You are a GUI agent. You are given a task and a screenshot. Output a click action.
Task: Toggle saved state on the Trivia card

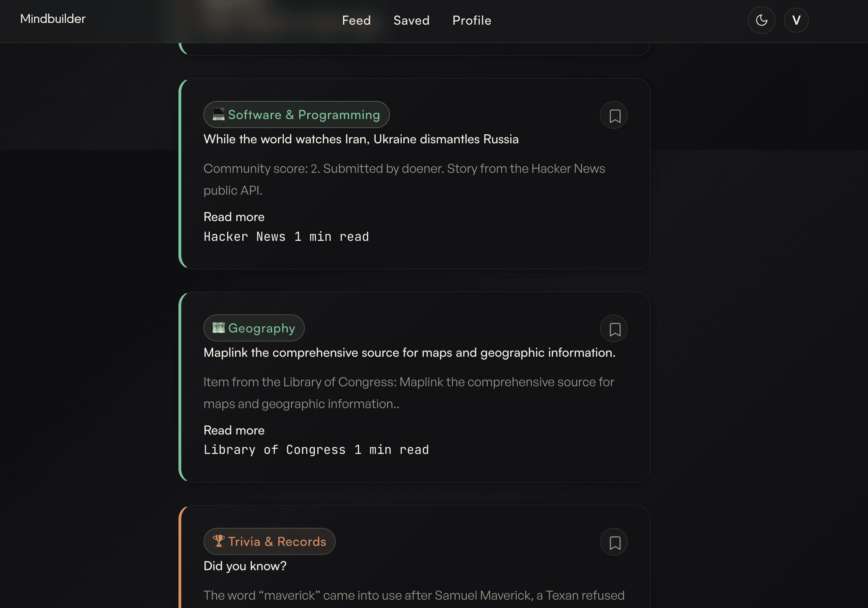pyautogui.click(x=614, y=541)
